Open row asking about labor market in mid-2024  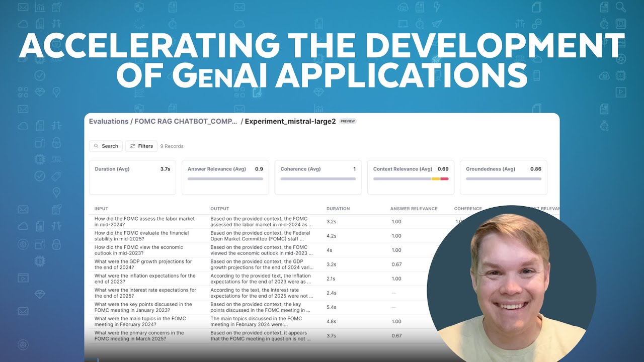pos(145,222)
